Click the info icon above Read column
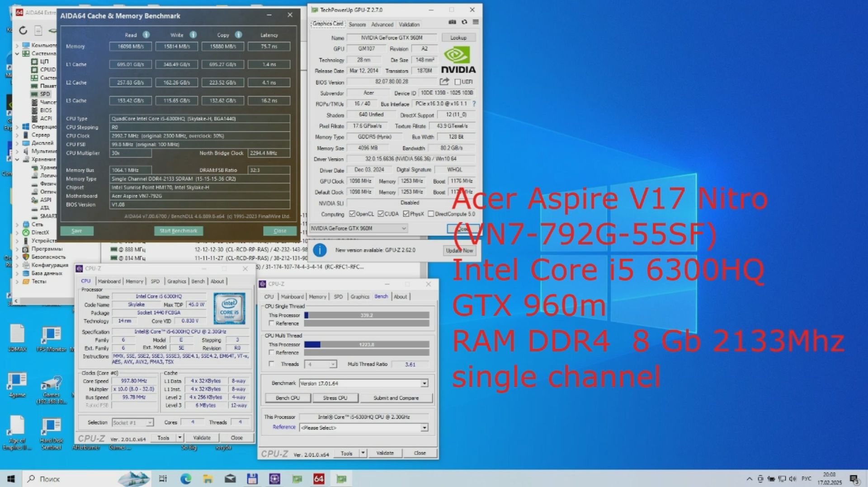Screen dimensions: 868x487 pos(145,34)
